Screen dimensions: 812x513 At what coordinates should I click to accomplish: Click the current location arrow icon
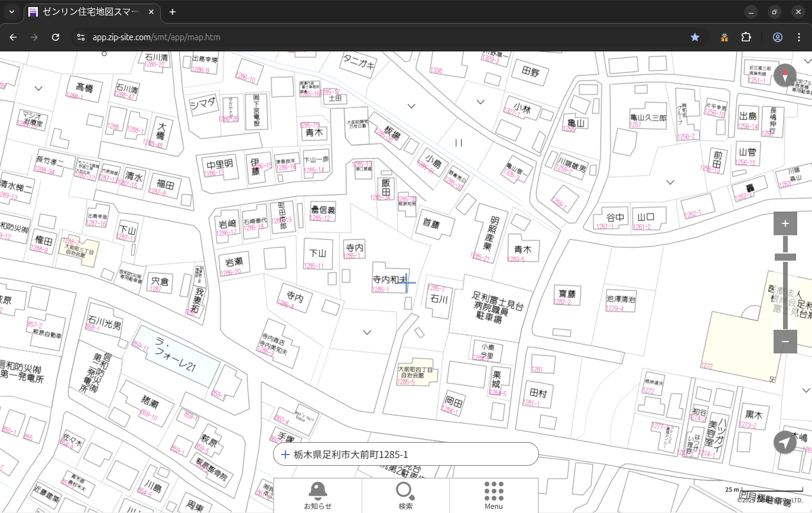785,442
